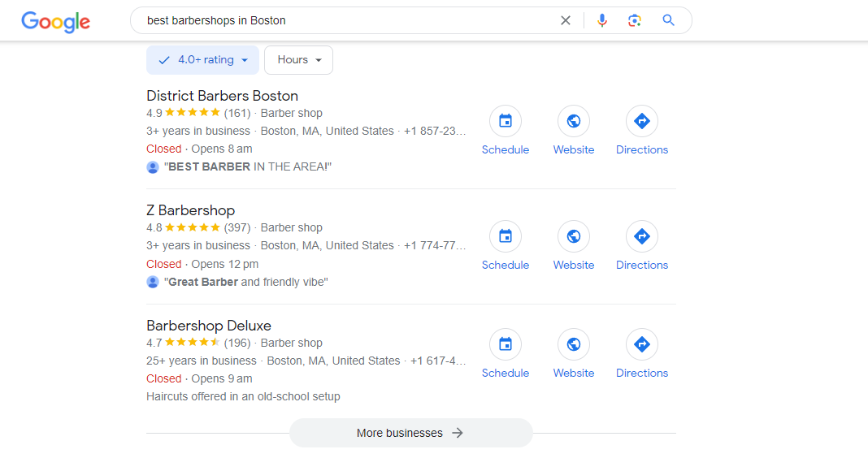Open the Hours filter dropdown

(x=298, y=60)
